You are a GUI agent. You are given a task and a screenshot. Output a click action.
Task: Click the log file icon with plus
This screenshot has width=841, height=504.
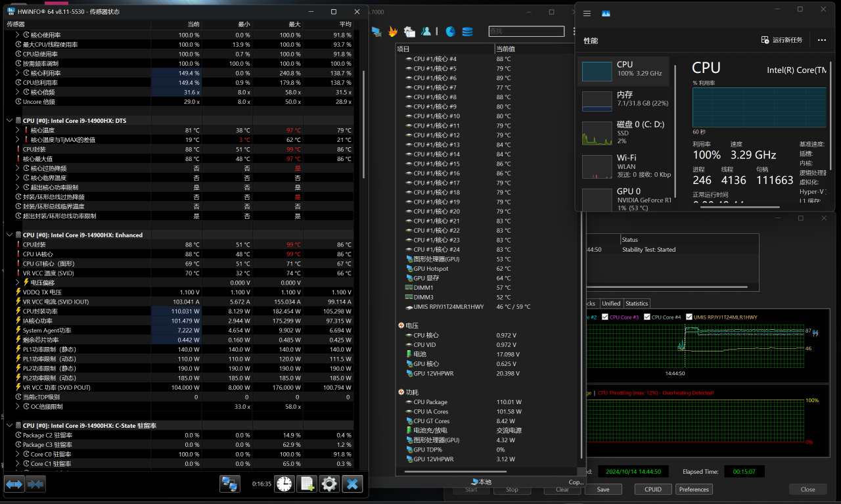[307, 484]
